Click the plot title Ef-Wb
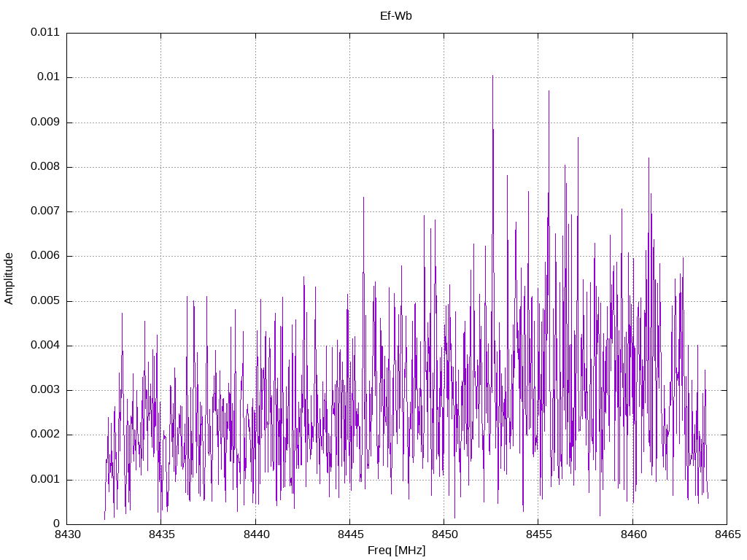The height and width of the screenshot is (560, 747). coord(396,16)
